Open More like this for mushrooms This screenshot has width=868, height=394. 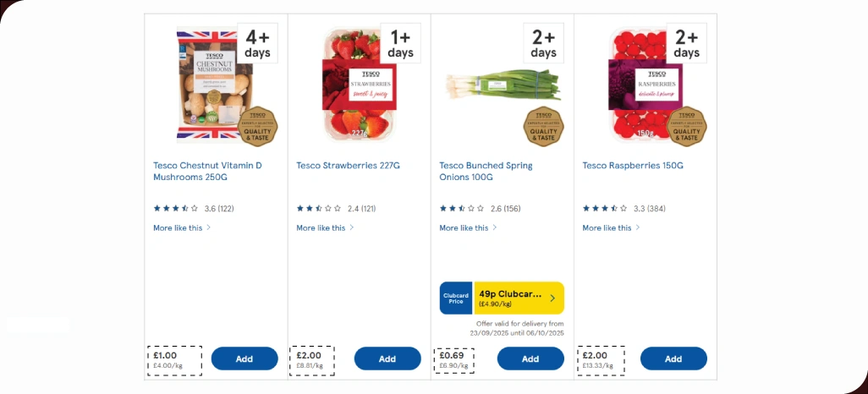182,227
